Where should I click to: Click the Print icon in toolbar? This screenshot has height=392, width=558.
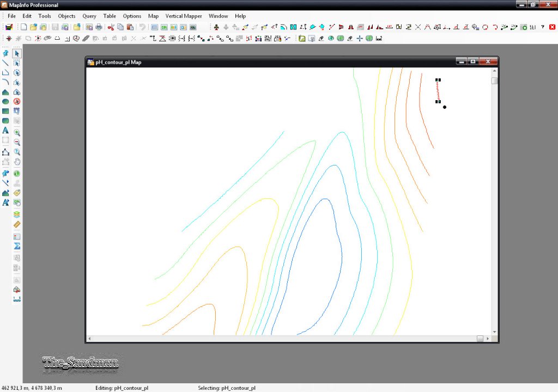pyautogui.click(x=99, y=27)
